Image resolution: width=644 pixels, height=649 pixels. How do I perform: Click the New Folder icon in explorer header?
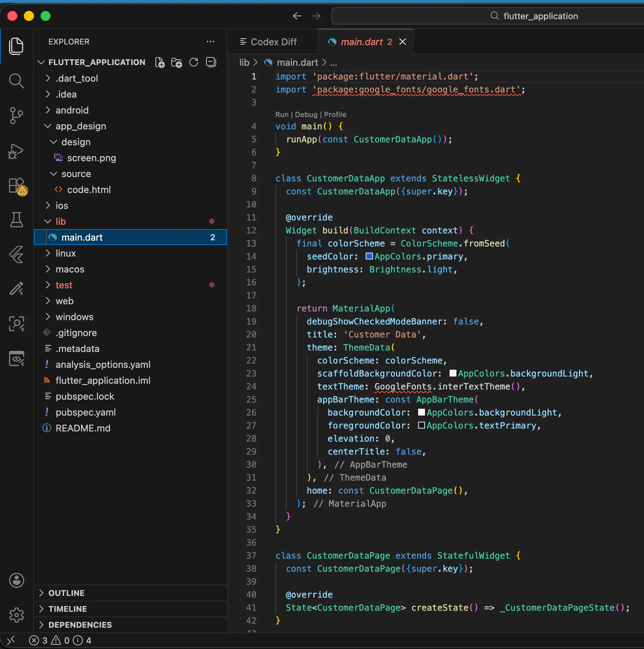[177, 63]
